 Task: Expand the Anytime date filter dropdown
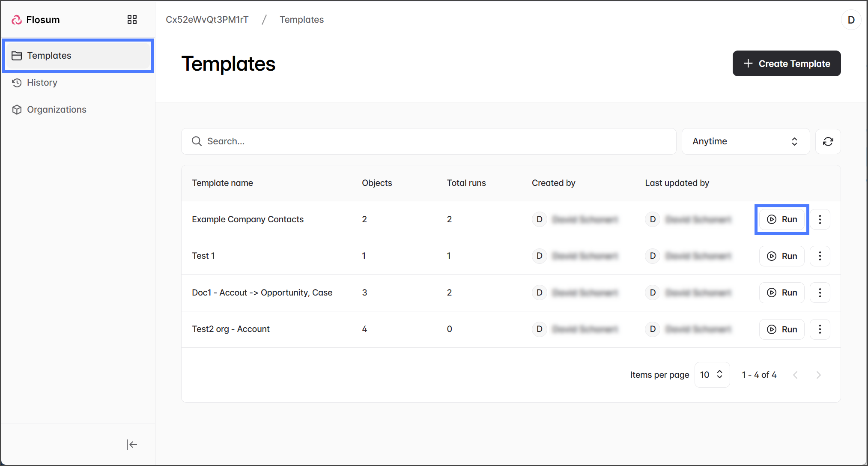click(x=745, y=141)
